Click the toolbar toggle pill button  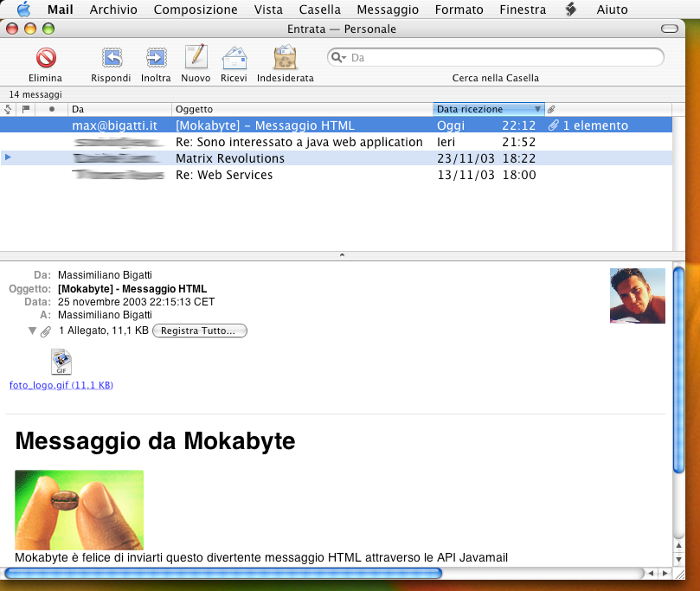[x=669, y=29]
